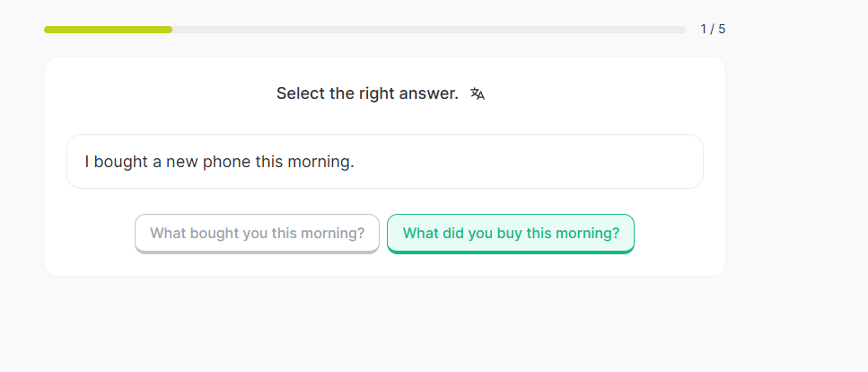Click the word "I" starting the prompt sentence
The image size is (868, 372).
tap(87, 162)
